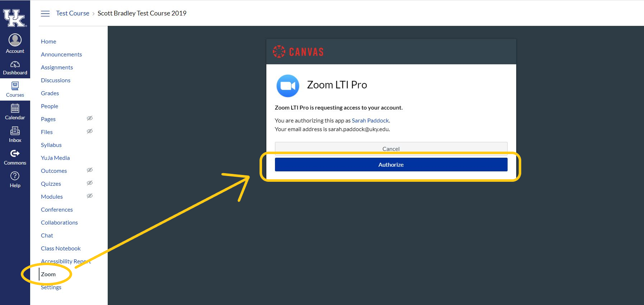Viewport: 644px width, 305px height.
Task: Click hidden eye icon next to Outcomes
Action: point(90,170)
